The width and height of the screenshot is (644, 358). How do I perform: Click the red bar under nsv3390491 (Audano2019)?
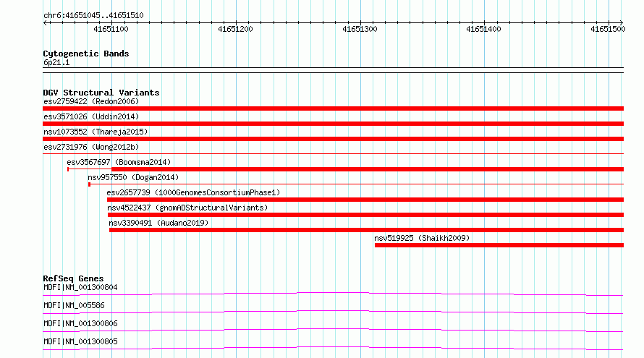366,230
